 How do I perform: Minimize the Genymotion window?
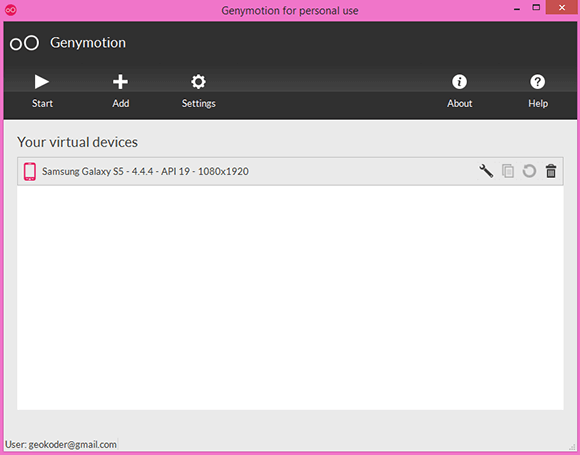tap(517, 9)
